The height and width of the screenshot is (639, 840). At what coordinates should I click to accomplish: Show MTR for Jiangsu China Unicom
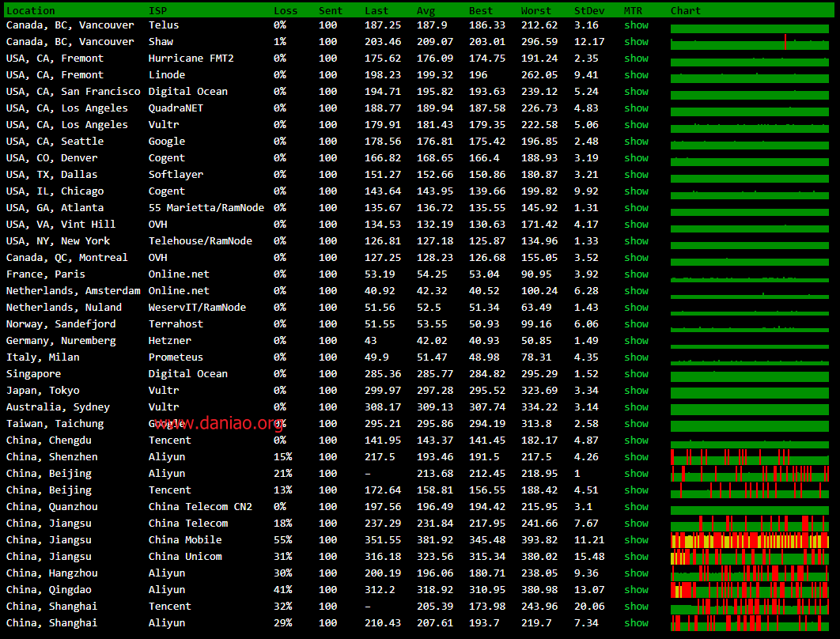click(636, 557)
